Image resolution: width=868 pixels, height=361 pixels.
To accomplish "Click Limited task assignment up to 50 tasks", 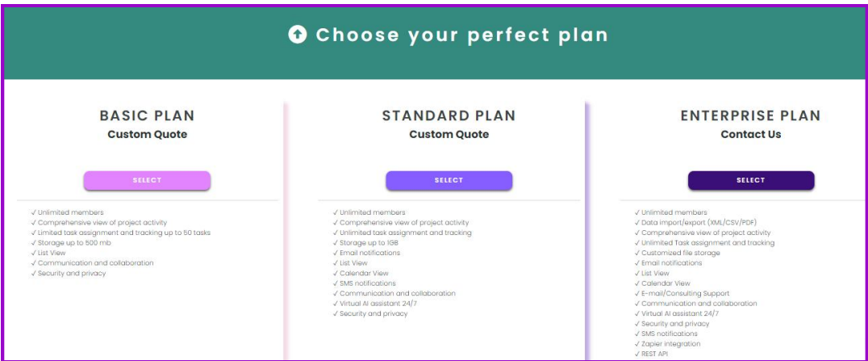I will [x=123, y=233].
